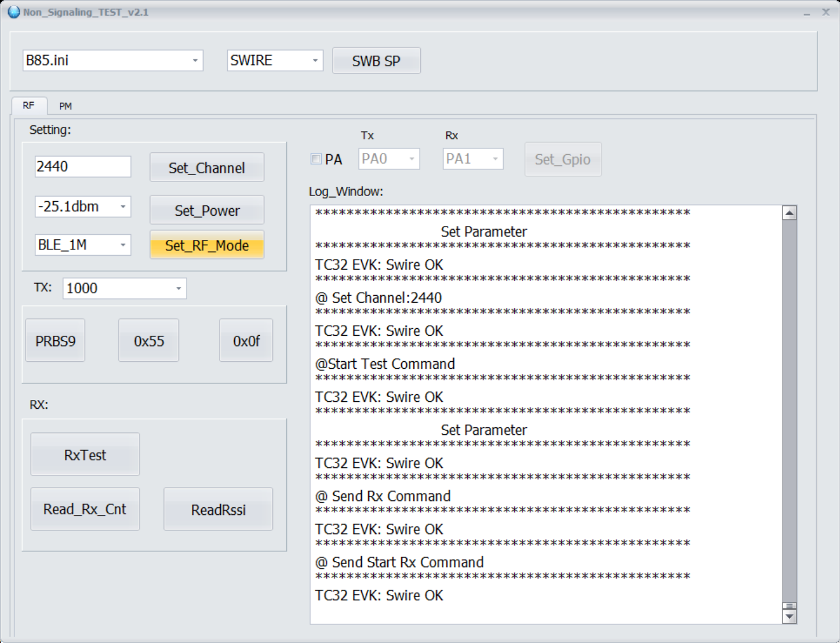This screenshot has height=643, width=840.
Task: Click the 2440 channel input field
Action: pos(82,167)
